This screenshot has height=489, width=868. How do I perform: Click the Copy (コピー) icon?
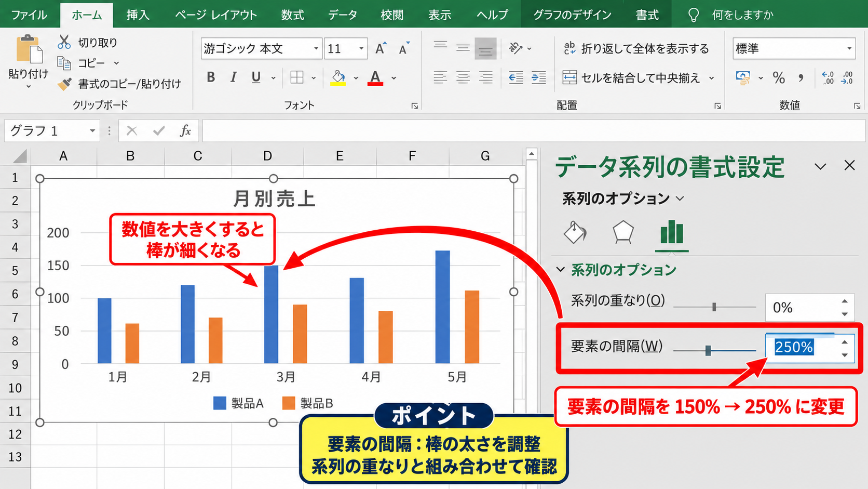[64, 63]
